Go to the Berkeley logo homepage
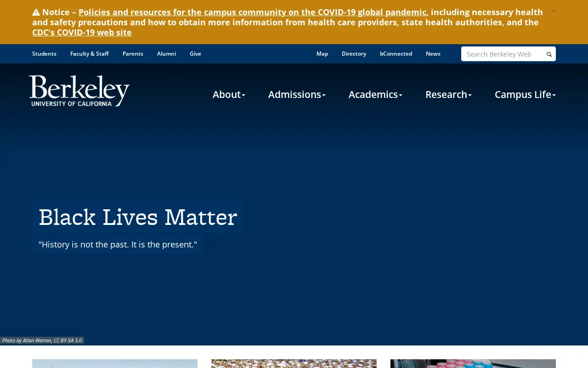This screenshot has height=368, width=588. (79, 91)
